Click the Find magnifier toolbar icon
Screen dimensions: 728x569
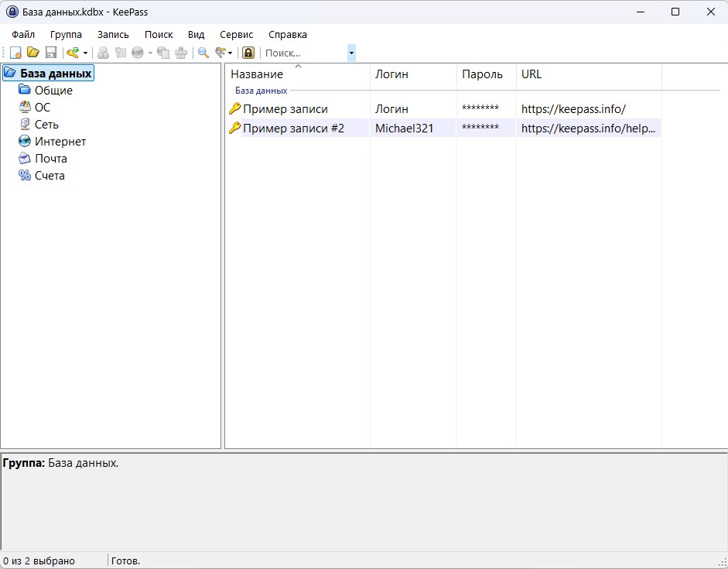[203, 53]
